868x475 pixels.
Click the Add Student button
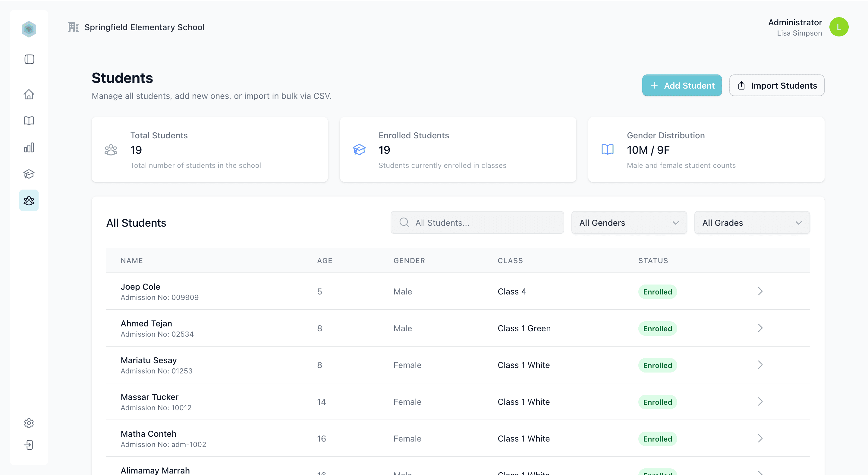point(682,86)
